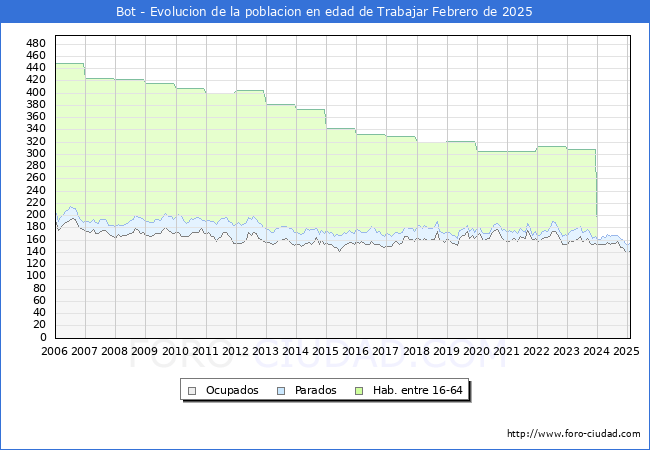Image resolution: width=650 pixels, height=450 pixels.
Task: Select the Hab. entre 16-64 legend label
Action: [417, 390]
